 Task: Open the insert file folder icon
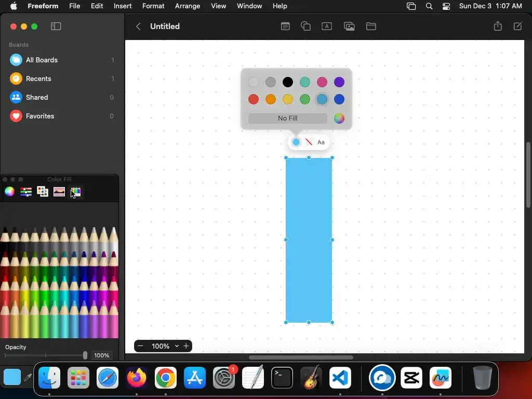371,26
